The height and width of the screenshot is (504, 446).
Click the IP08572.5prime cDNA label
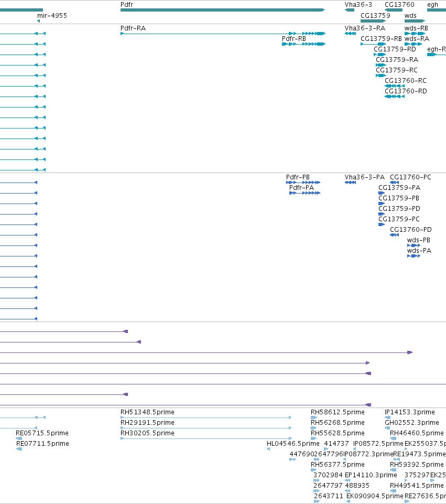coord(378,444)
